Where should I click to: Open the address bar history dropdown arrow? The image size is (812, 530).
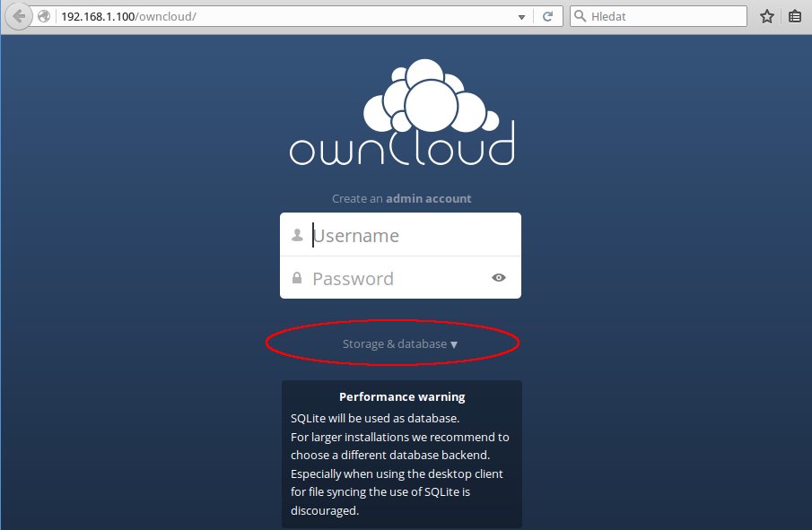[x=521, y=17]
